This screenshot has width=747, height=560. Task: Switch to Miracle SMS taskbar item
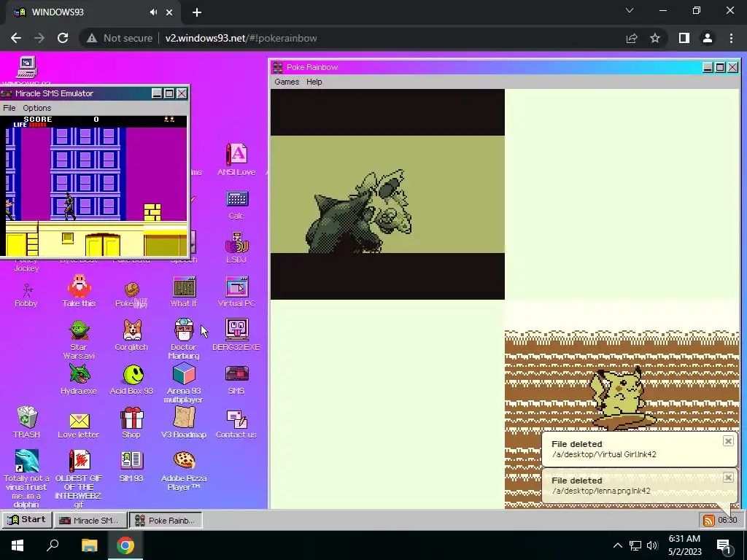(90, 521)
